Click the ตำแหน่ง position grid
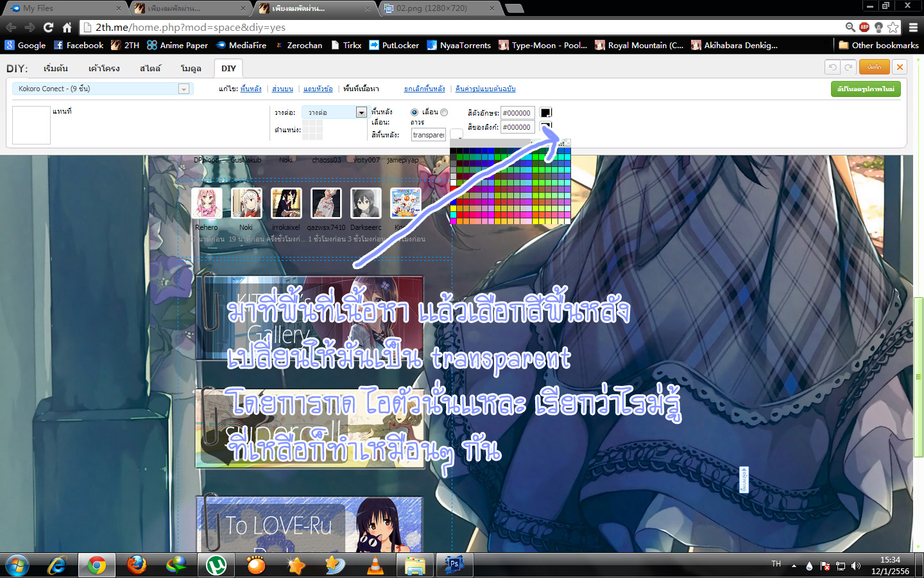924x578 pixels. 312,130
